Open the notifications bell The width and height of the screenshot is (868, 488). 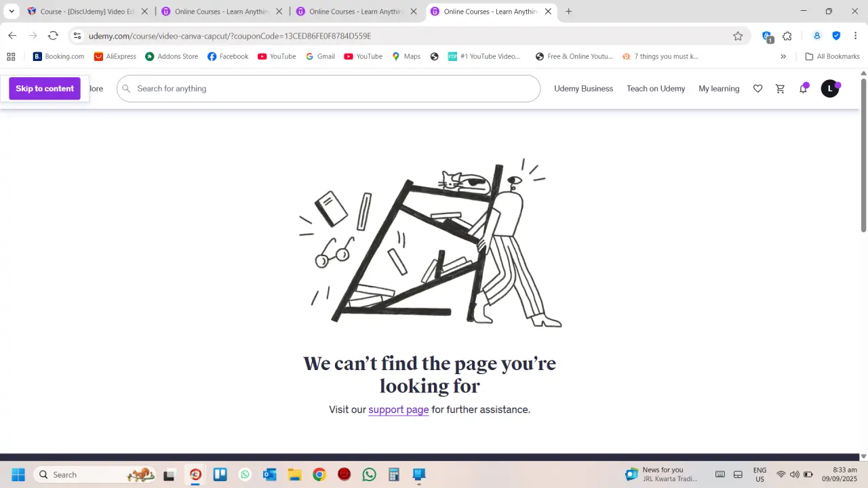point(804,89)
